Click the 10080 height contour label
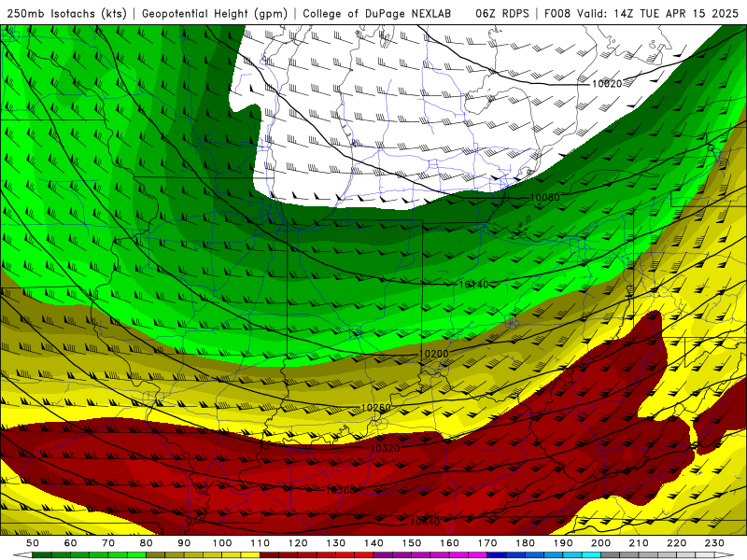 544,197
